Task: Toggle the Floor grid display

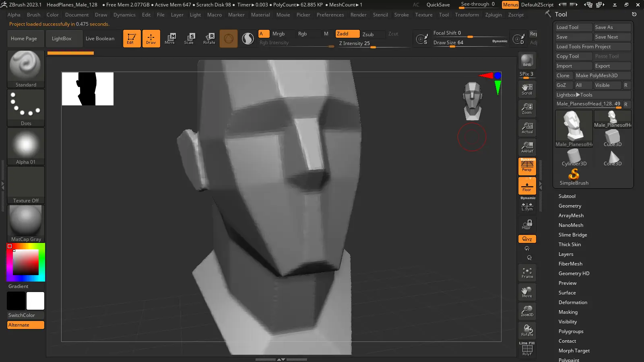Action: click(x=527, y=186)
